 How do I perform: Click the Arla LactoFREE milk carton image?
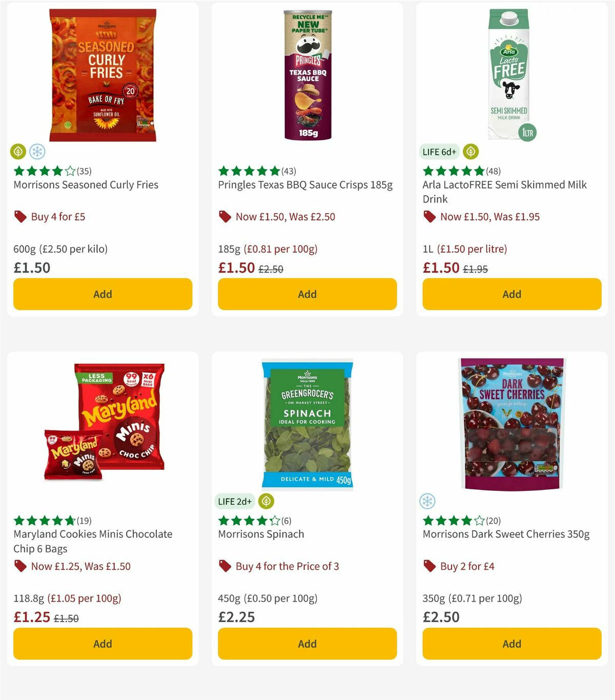(510, 74)
